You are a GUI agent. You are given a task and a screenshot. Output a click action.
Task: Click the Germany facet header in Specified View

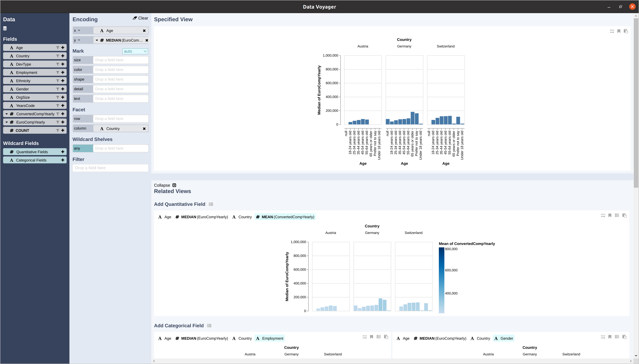(404, 46)
